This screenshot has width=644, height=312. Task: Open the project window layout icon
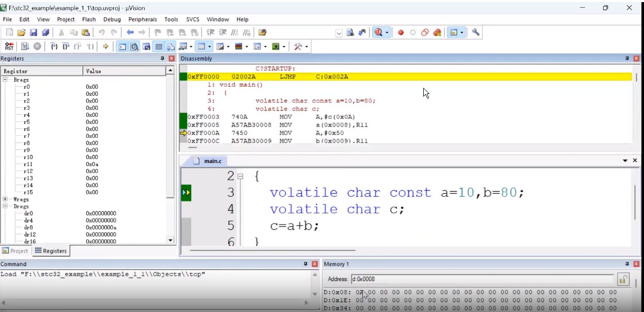tap(453, 32)
